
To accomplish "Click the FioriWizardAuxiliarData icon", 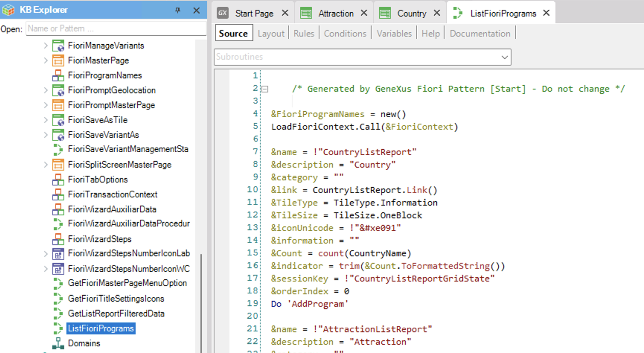I will click(58, 209).
